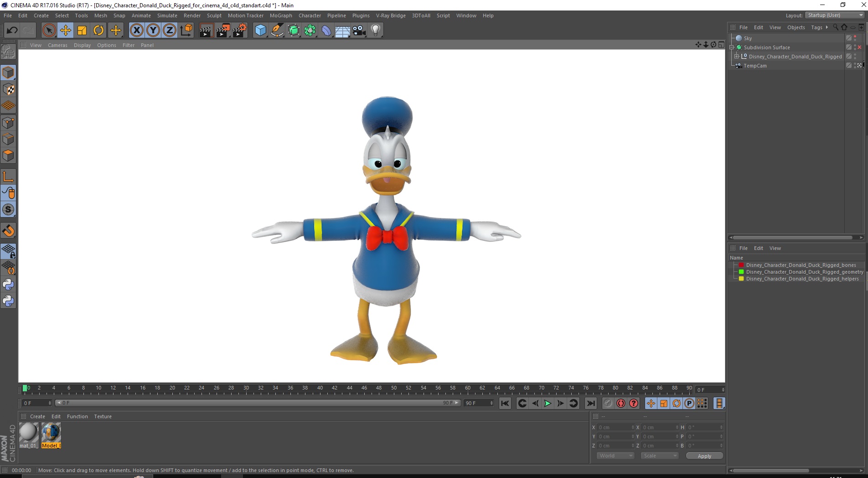
Task: Toggle the Subdivision Surface enable red X
Action: [x=860, y=47]
